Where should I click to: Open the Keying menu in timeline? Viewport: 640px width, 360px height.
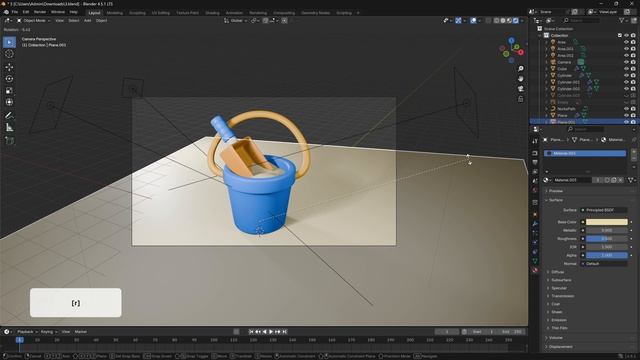click(x=48, y=332)
